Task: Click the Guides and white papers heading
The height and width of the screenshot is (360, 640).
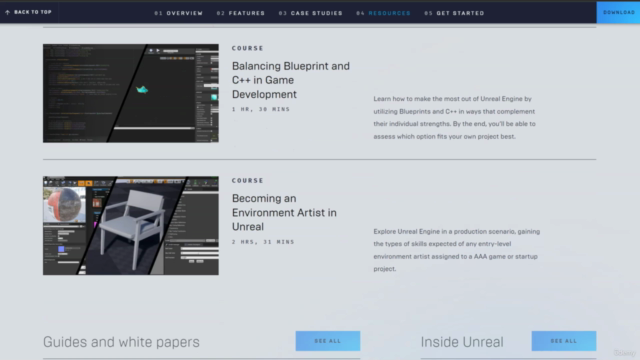Action: click(x=121, y=342)
